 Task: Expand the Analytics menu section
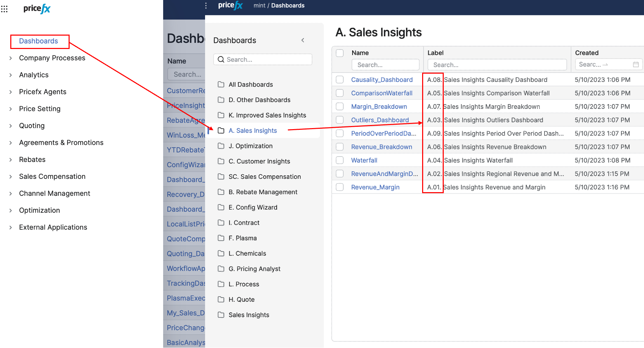[11, 75]
